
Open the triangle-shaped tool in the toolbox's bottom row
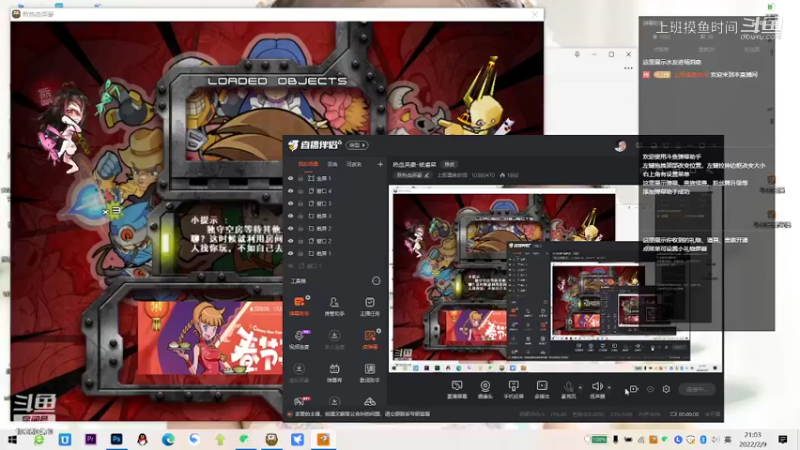click(369, 402)
